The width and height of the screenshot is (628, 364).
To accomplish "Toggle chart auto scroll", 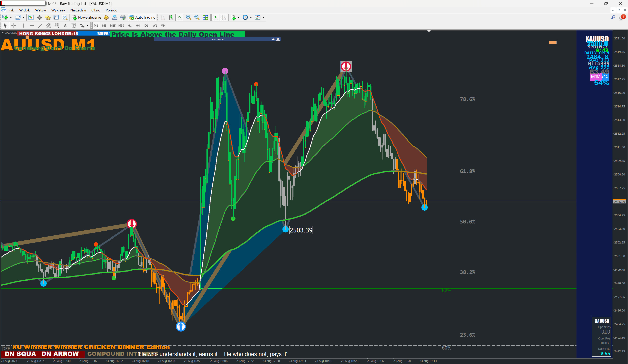I will (x=215, y=17).
